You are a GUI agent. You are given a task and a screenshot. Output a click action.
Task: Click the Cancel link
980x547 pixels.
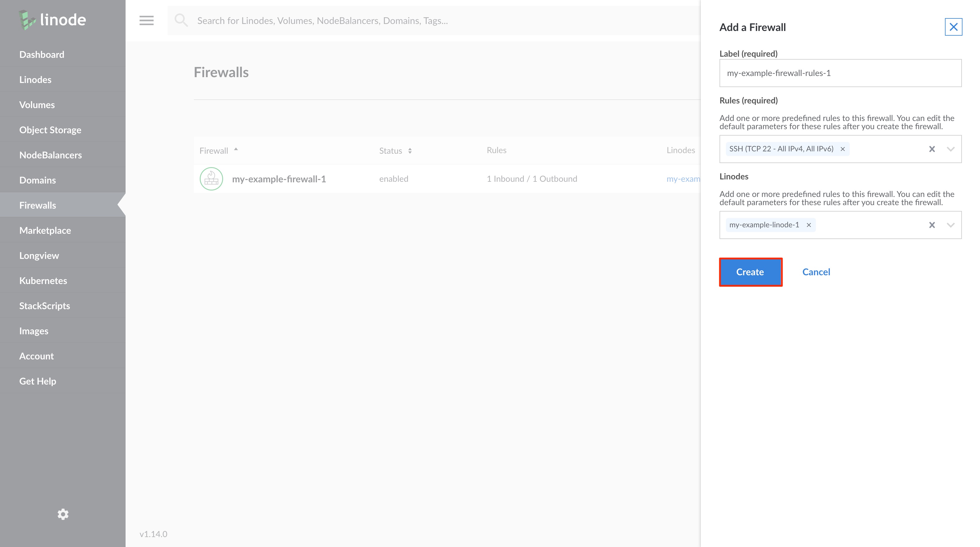click(816, 272)
